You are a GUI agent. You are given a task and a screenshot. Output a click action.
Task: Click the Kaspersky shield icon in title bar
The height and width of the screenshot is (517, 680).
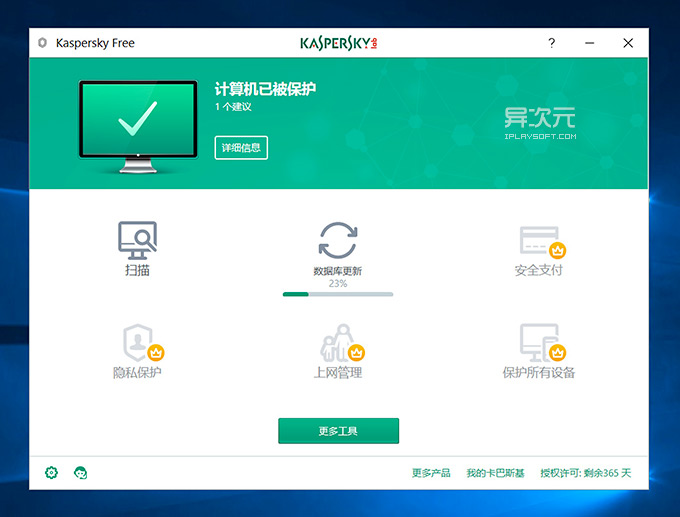pos(42,43)
